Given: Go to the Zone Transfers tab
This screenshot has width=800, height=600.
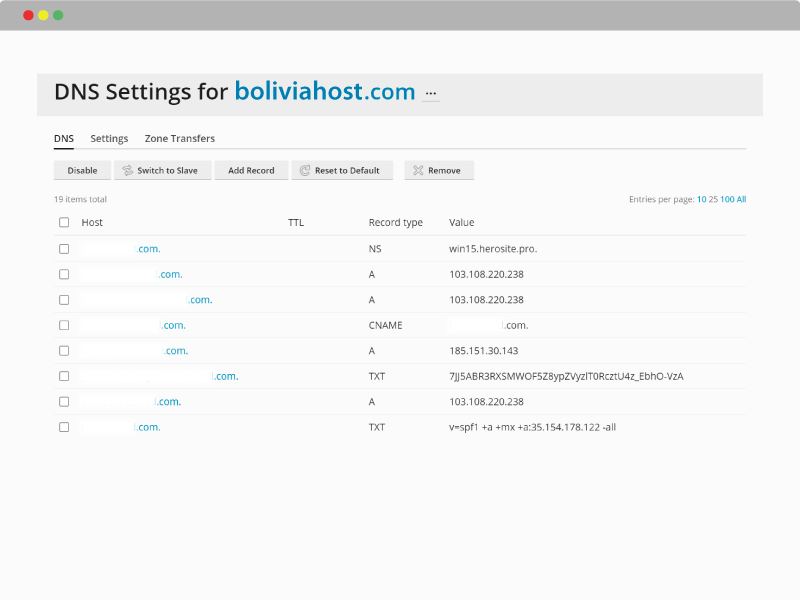Looking at the screenshot, I should point(180,139).
